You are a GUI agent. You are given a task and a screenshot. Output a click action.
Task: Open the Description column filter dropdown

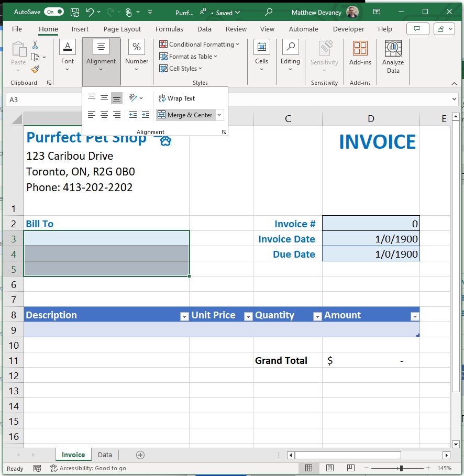(x=184, y=317)
